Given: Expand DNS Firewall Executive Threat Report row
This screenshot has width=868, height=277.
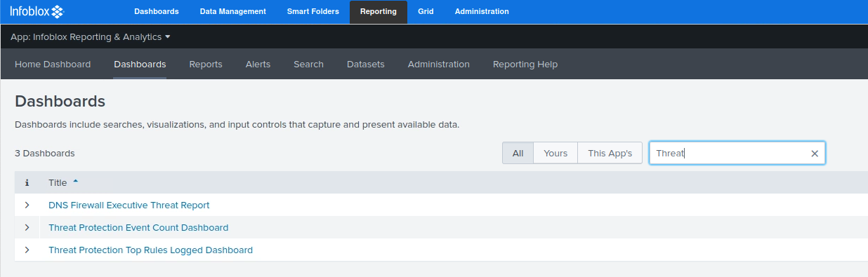Looking at the screenshot, I should (x=27, y=205).
